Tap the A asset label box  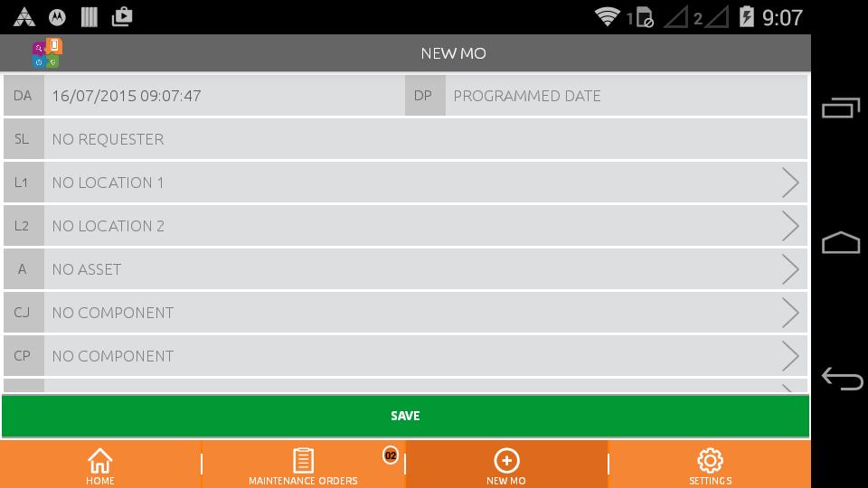click(x=24, y=269)
